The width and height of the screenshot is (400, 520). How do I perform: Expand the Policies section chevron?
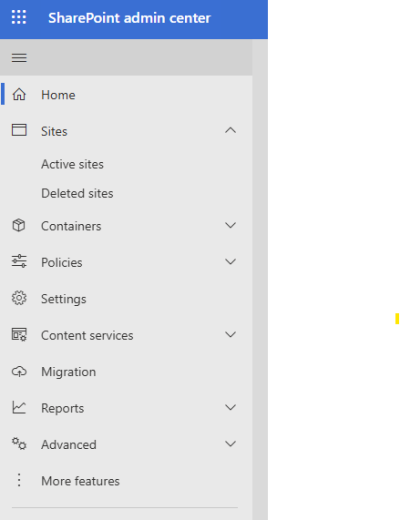point(230,262)
